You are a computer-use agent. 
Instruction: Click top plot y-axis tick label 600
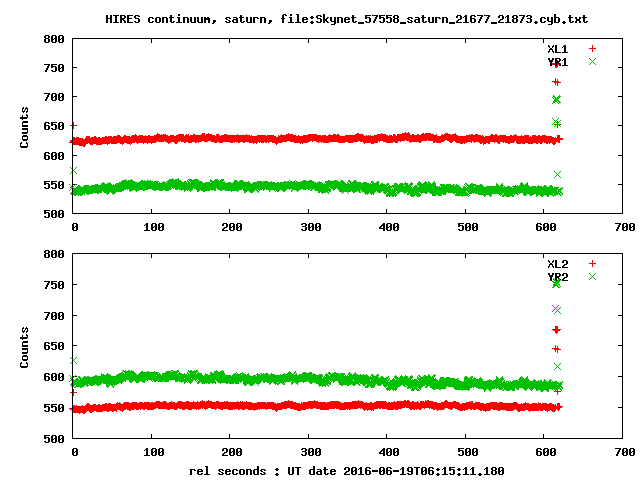point(54,156)
